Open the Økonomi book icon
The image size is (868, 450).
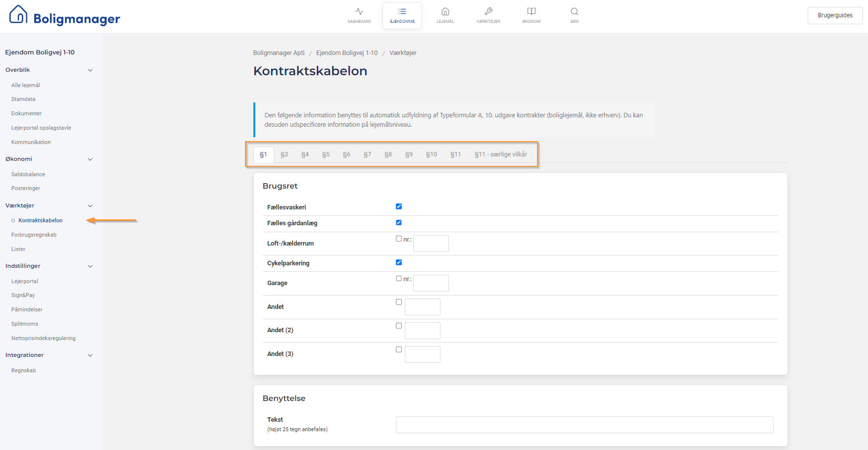coord(531,11)
